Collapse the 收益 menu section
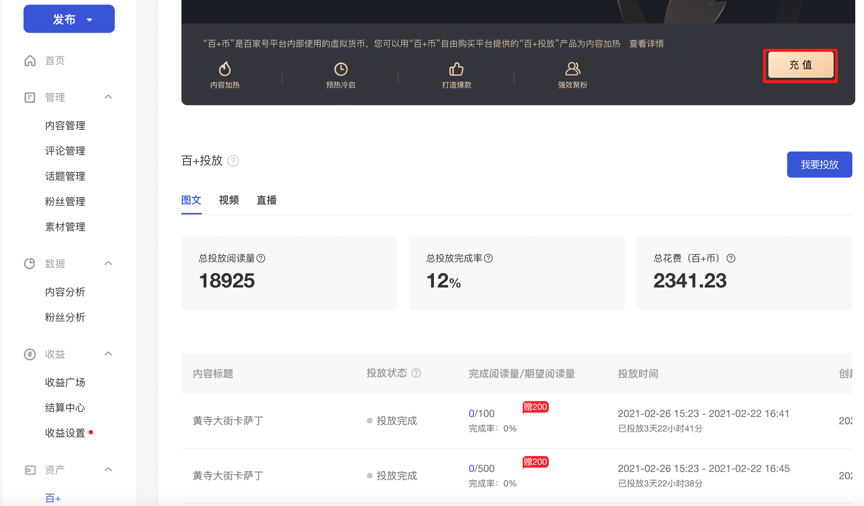This screenshot has height=506, width=864. coord(109,354)
